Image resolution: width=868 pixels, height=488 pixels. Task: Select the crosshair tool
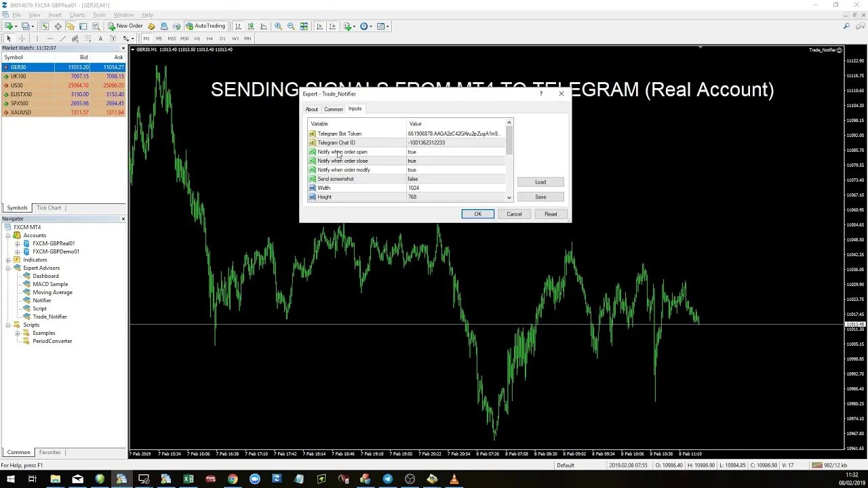(x=22, y=38)
